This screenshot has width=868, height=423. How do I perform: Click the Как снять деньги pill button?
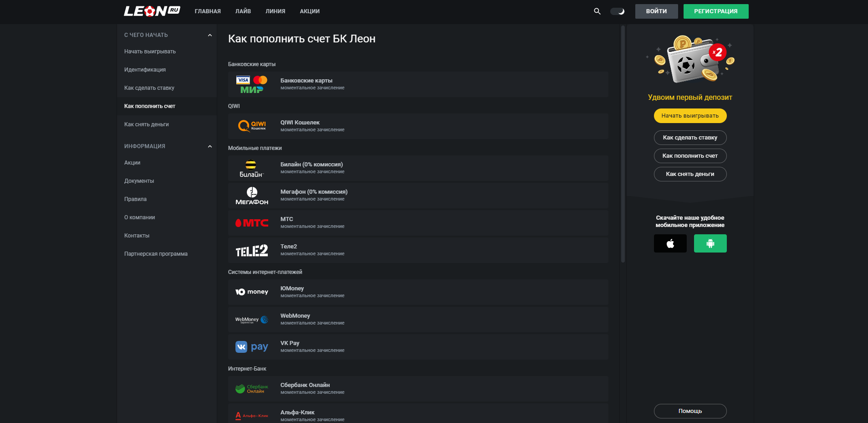(690, 174)
